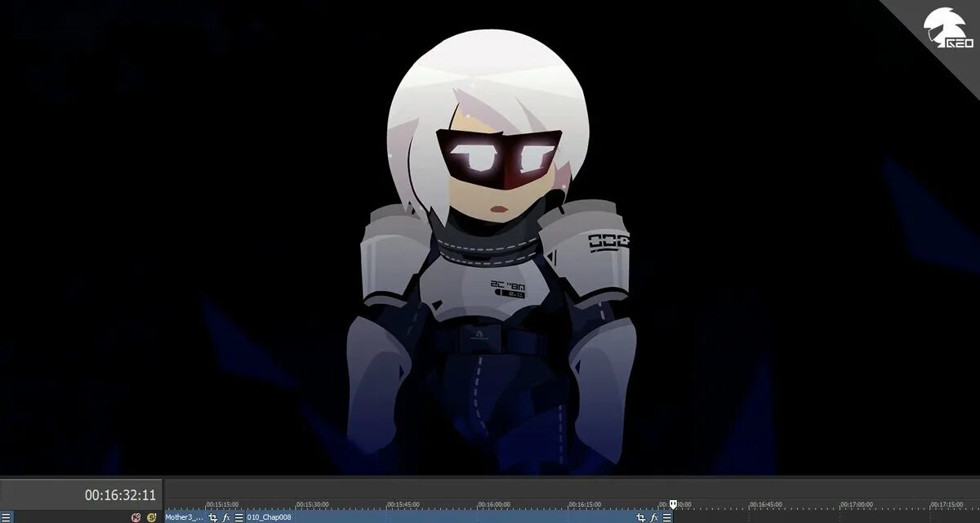Click the 00:16:32:11 timecode display
Viewport: 980px width, 523px height.
[x=120, y=495]
